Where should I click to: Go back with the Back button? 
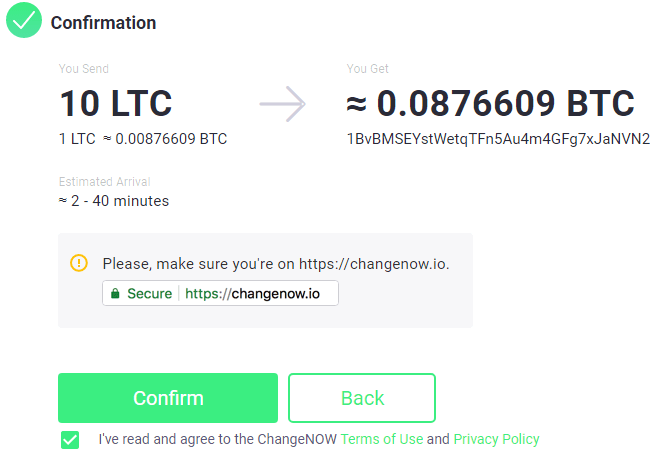point(362,398)
